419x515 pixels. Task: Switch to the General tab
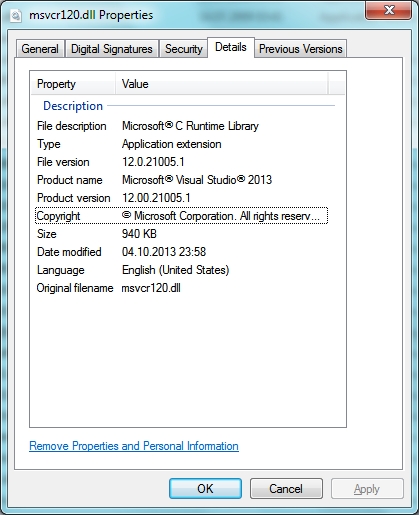[40, 49]
